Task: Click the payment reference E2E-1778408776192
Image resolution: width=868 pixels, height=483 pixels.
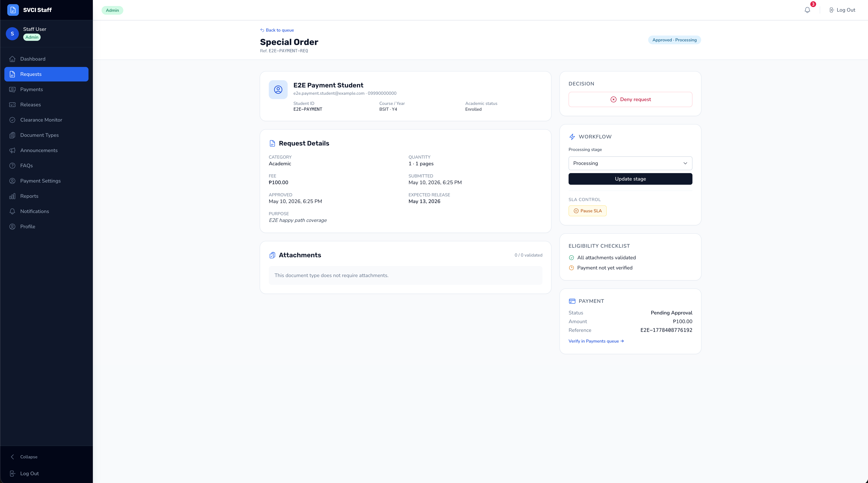Action: pyautogui.click(x=666, y=330)
